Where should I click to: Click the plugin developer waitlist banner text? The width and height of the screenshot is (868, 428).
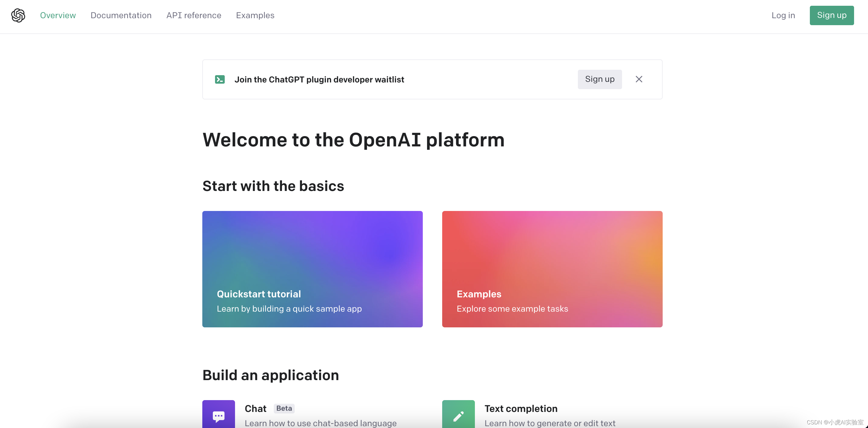[319, 80]
